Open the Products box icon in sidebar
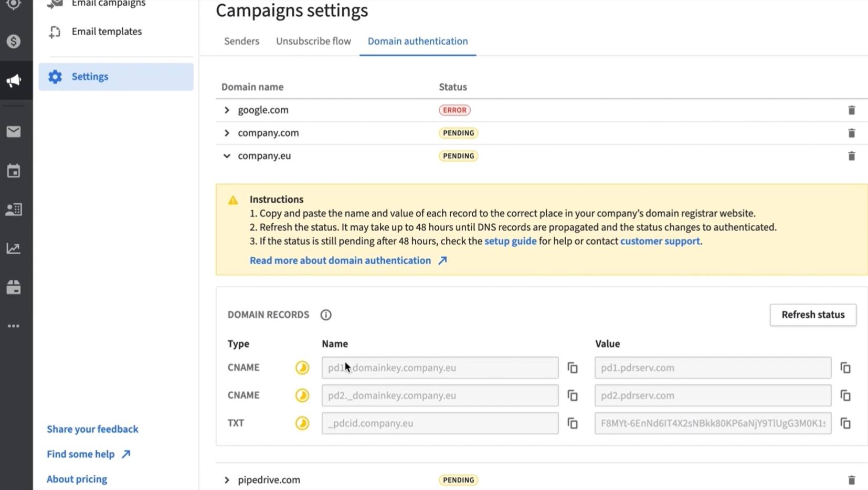The width and height of the screenshot is (868, 490). click(x=13, y=287)
